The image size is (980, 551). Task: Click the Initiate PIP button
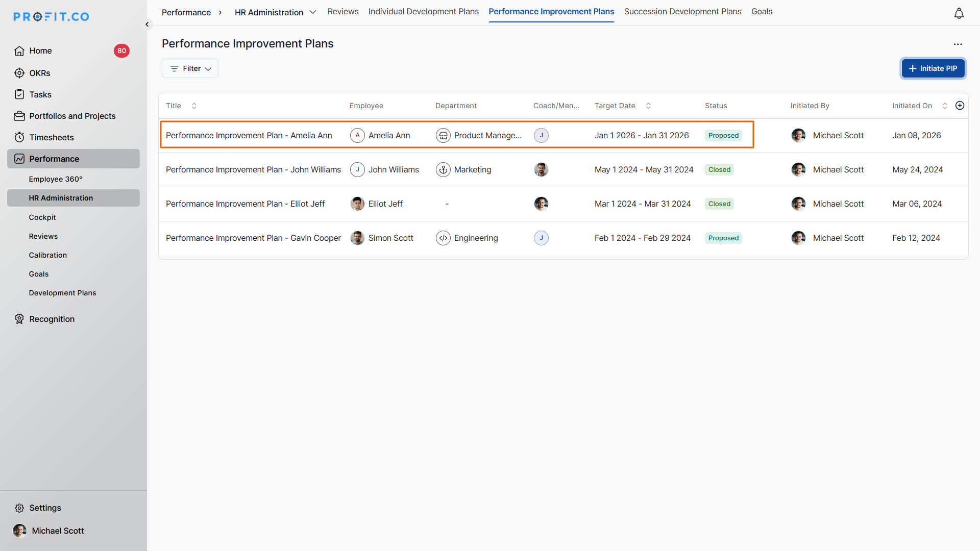[x=933, y=68]
